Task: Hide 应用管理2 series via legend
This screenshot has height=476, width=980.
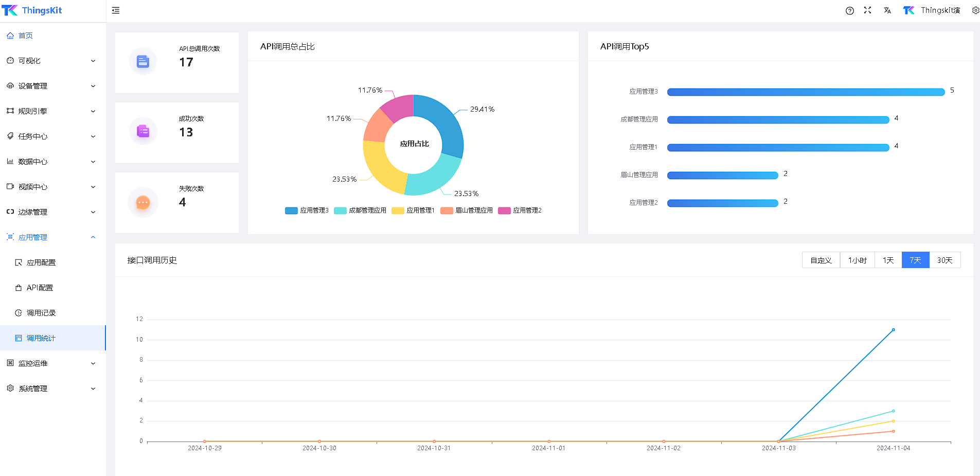Action: 520,210
